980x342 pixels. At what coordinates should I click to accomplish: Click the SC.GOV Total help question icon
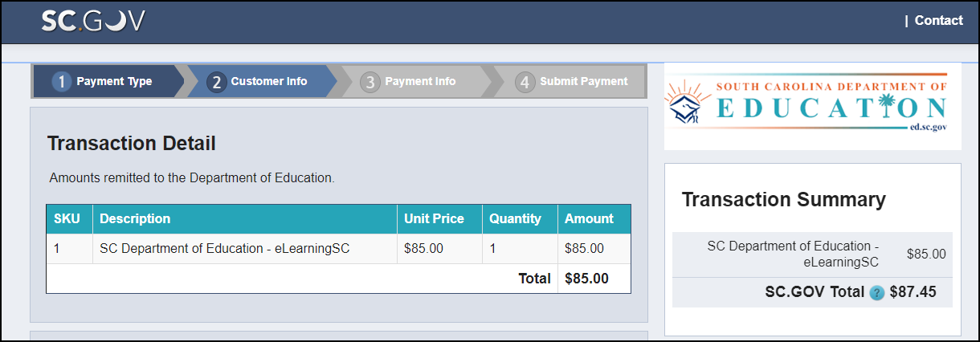(876, 293)
